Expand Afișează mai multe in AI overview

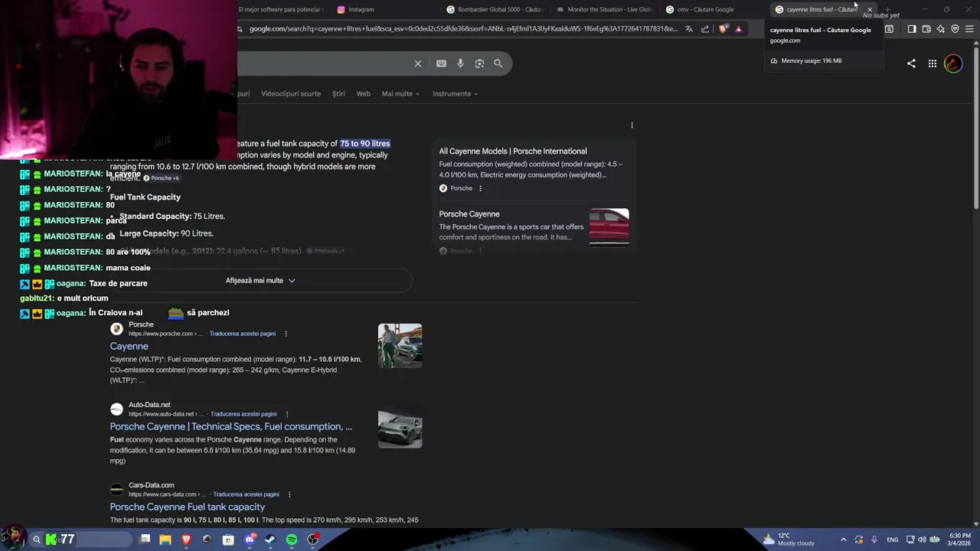[260, 280]
